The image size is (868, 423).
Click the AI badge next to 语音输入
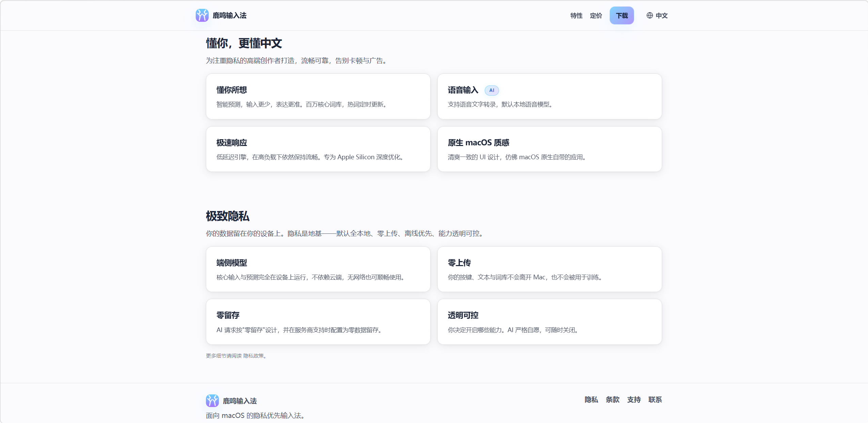(x=492, y=90)
